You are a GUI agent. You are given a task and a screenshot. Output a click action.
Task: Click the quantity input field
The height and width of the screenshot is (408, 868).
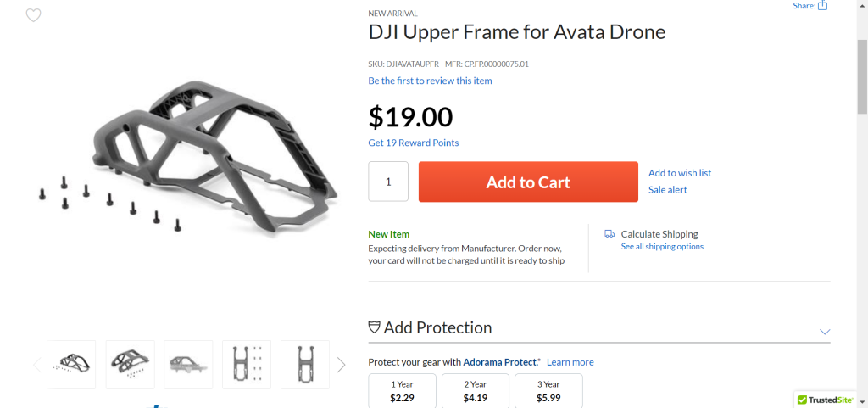point(388,182)
